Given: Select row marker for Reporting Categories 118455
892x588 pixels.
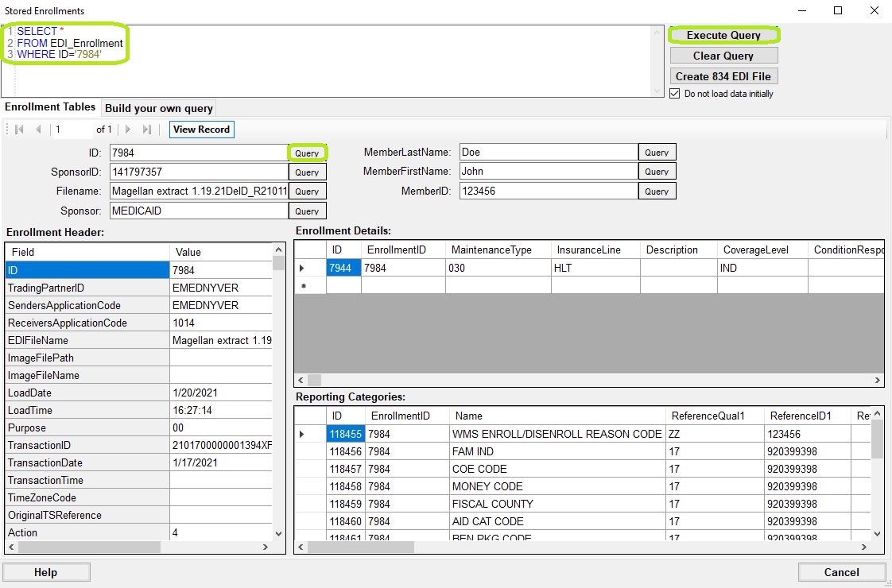Looking at the screenshot, I should point(302,434).
